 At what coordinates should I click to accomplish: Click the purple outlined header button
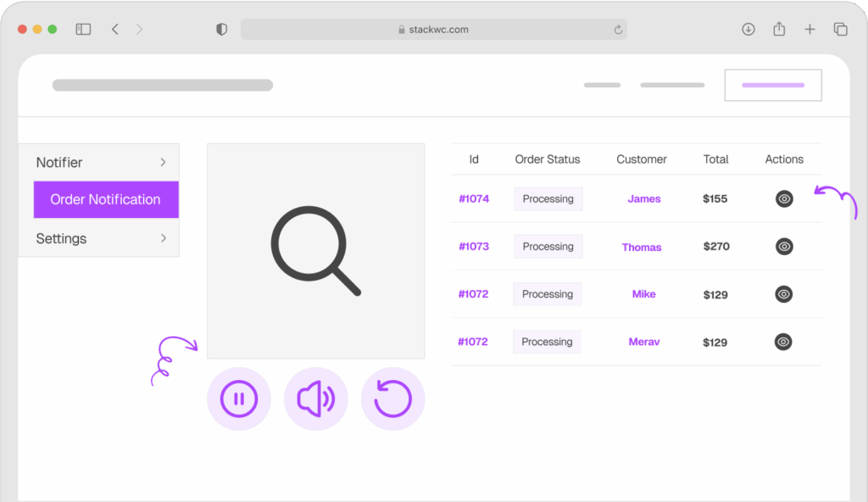(772, 85)
